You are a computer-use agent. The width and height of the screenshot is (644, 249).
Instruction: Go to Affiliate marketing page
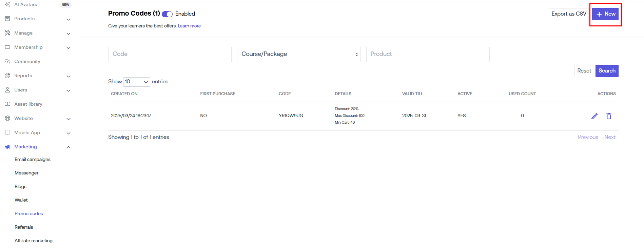[x=34, y=241]
